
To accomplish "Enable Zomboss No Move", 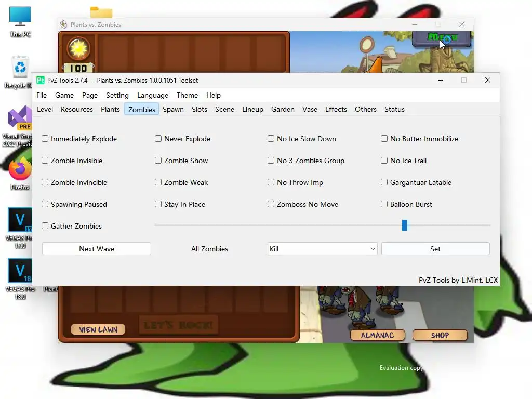I will coord(271,204).
